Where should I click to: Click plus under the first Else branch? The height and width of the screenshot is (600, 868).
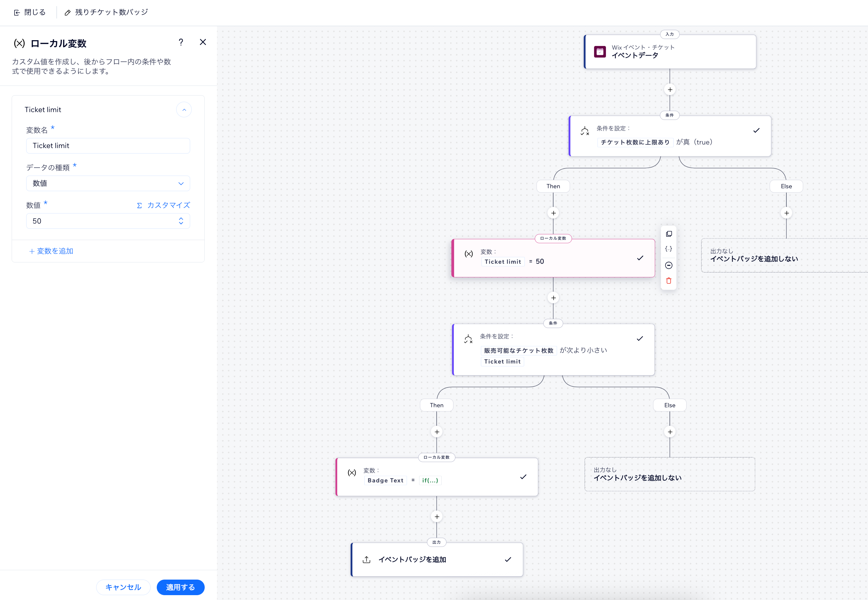(x=786, y=213)
